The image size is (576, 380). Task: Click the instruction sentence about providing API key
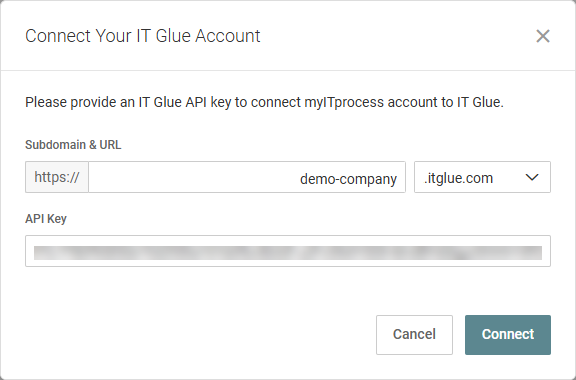264,102
